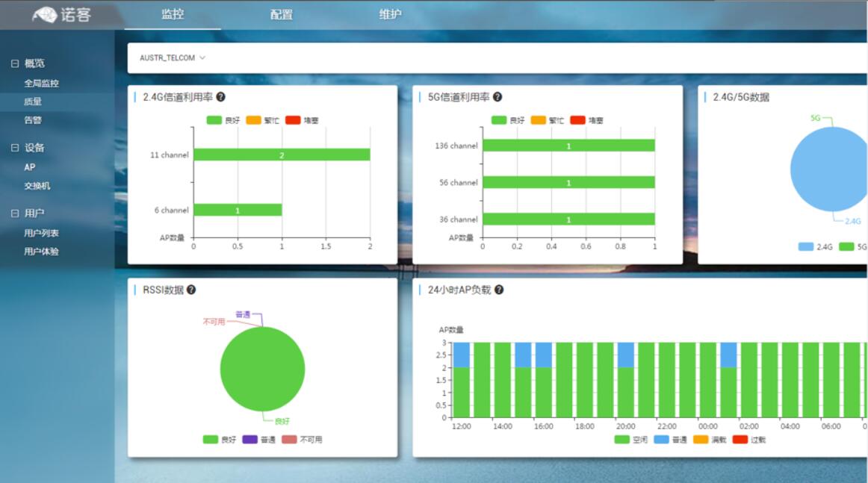Click the 11 channel green bar
This screenshot has height=483, width=868.
[282, 155]
